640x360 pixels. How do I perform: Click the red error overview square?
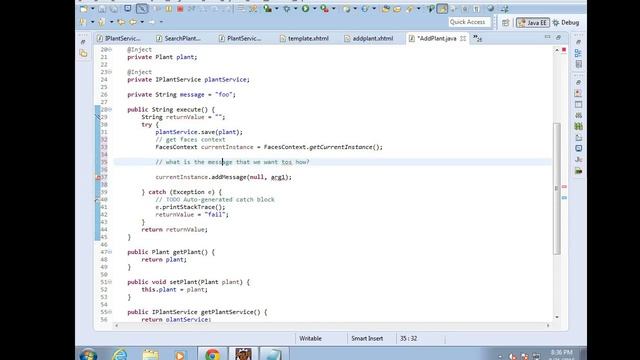click(564, 50)
